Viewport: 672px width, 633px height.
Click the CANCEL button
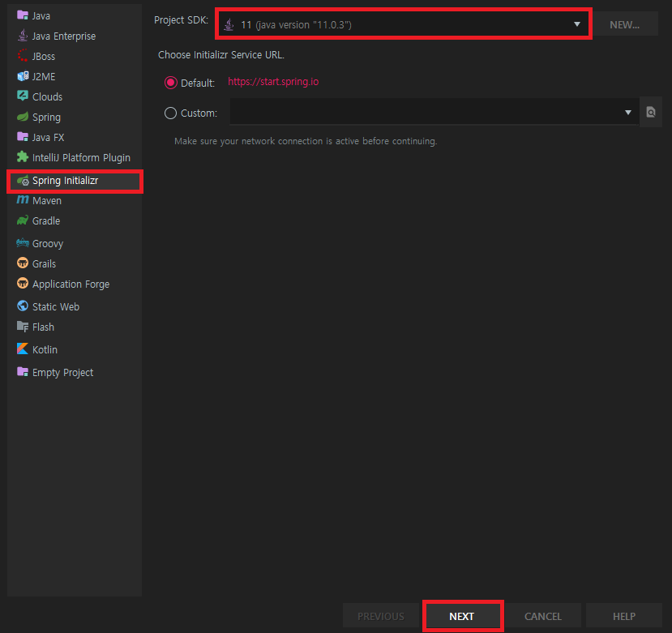(x=543, y=616)
